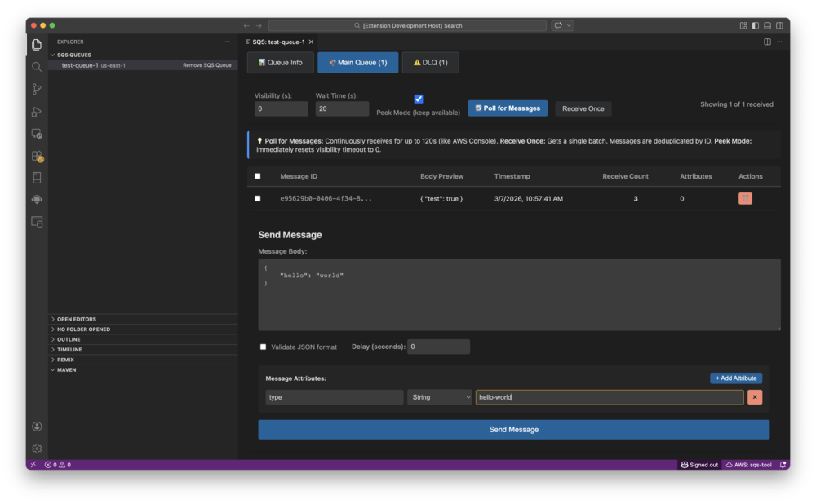Click the timestamp 3/7/2026, 10:57:41 AM
The height and width of the screenshot is (504, 816).
(x=528, y=199)
